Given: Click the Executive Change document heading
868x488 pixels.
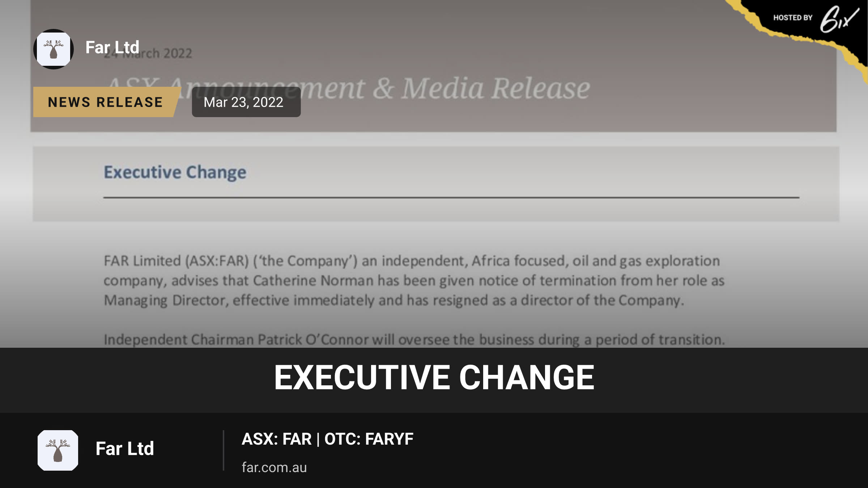Looking at the screenshot, I should pyautogui.click(x=175, y=172).
